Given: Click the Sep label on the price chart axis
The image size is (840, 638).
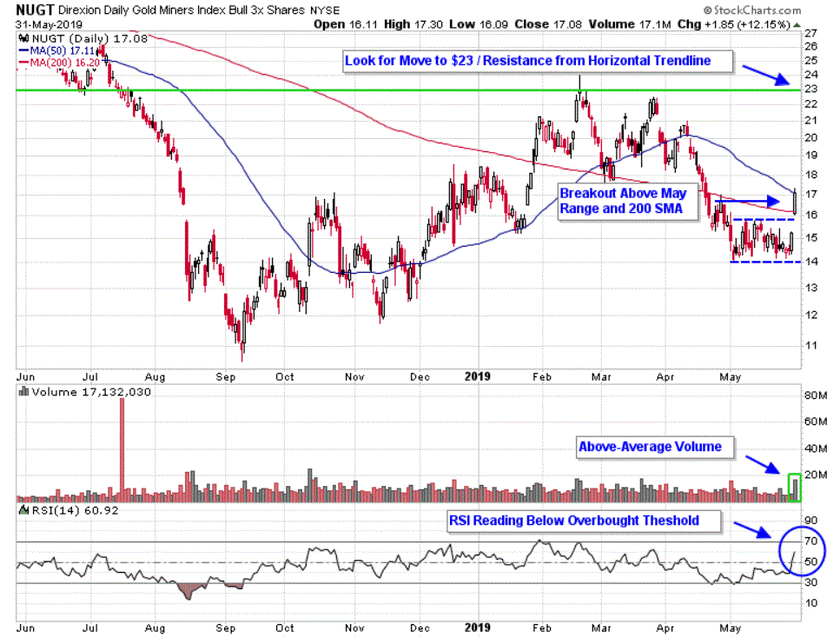Looking at the screenshot, I should click(226, 377).
